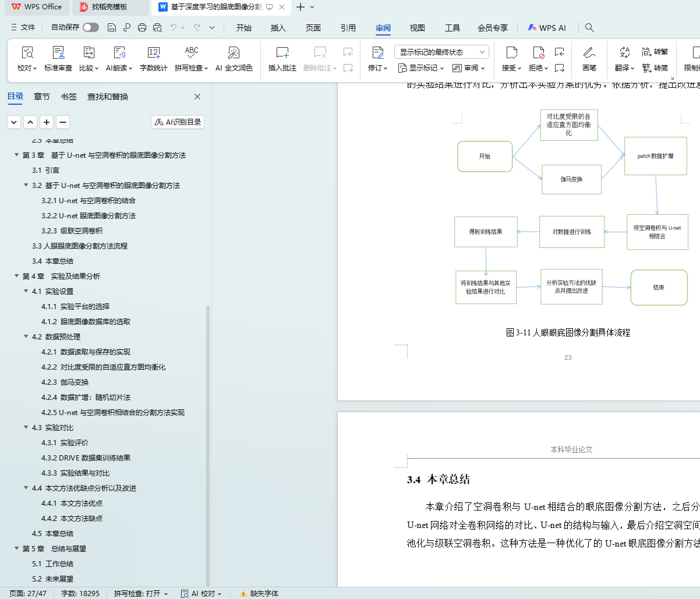Open the 显示标记的最终状态 dropdown
The width and height of the screenshot is (700, 599).
coord(441,52)
